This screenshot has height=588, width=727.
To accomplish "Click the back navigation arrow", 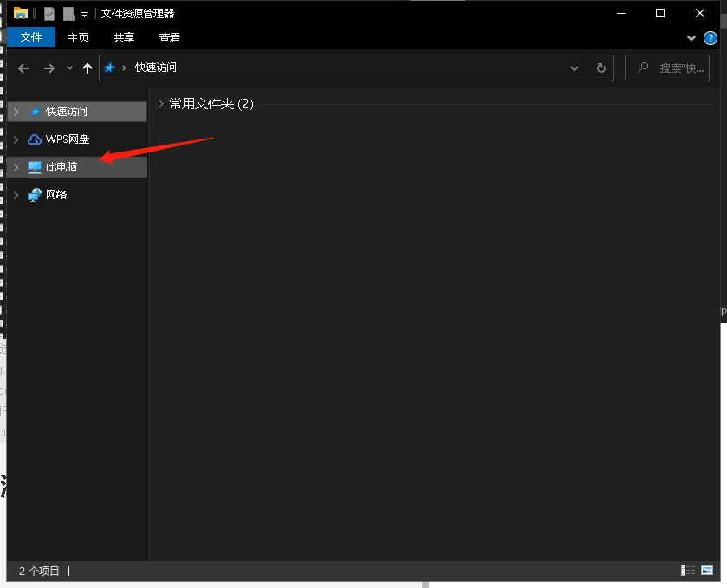I will [x=23, y=68].
